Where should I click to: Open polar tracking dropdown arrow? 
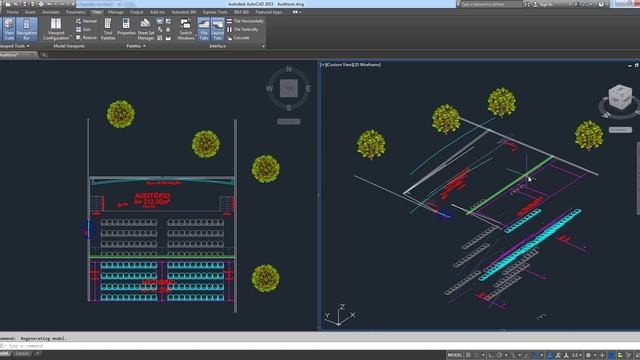tap(506, 355)
